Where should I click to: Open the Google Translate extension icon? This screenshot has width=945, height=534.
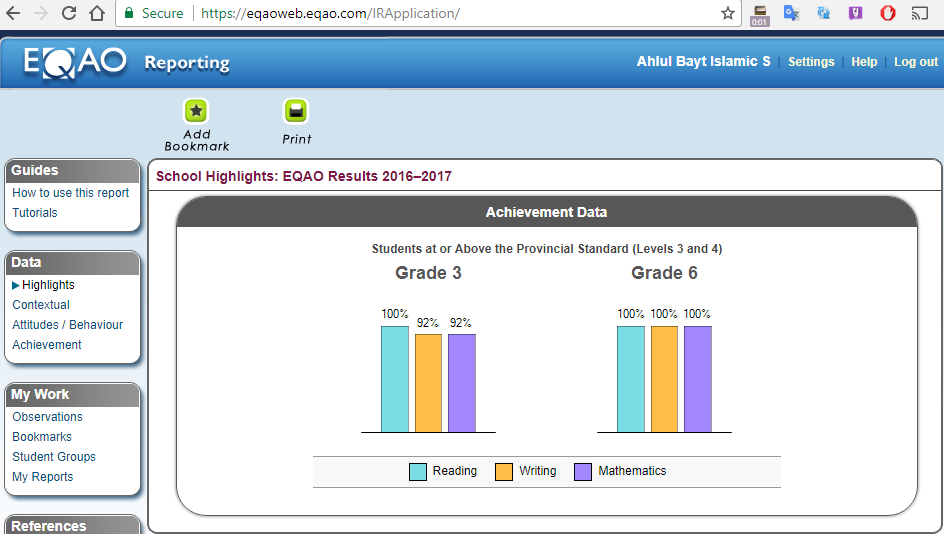pos(791,13)
